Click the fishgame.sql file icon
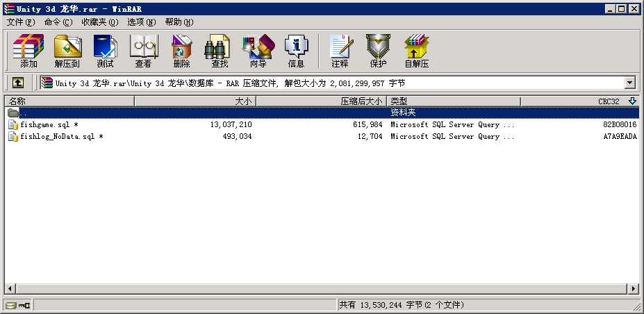This screenshot has width=644, height=314. (13, 125)
